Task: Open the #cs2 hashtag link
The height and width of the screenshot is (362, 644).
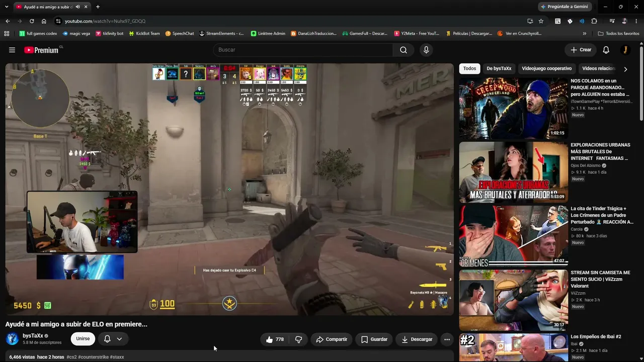Action: click(72, 357)
